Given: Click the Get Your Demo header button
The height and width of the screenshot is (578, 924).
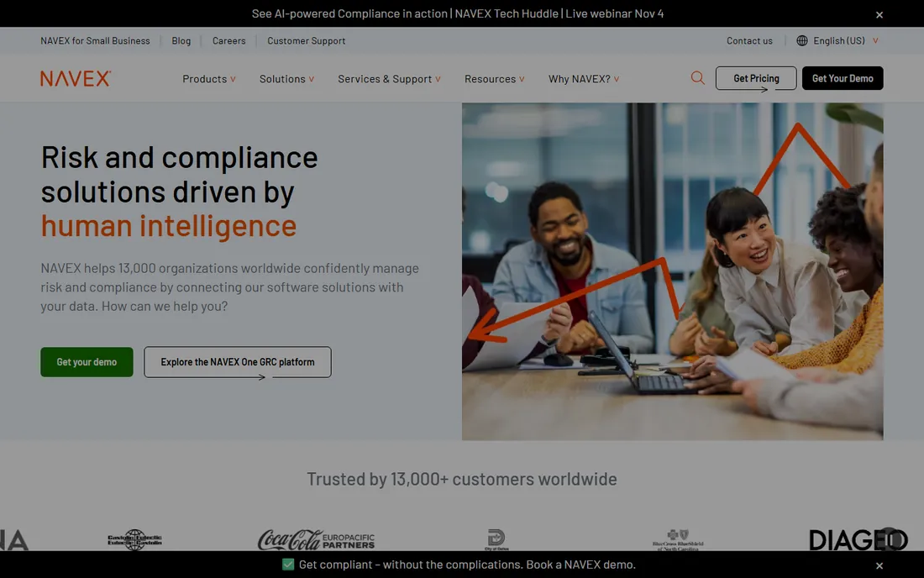Looking at the screenshot, I should pos(842,78).
